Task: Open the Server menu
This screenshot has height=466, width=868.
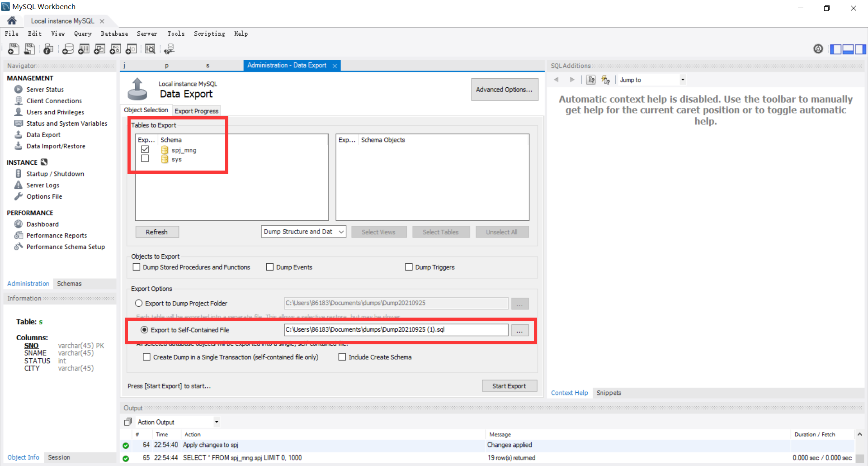Action: pos(147,33)
